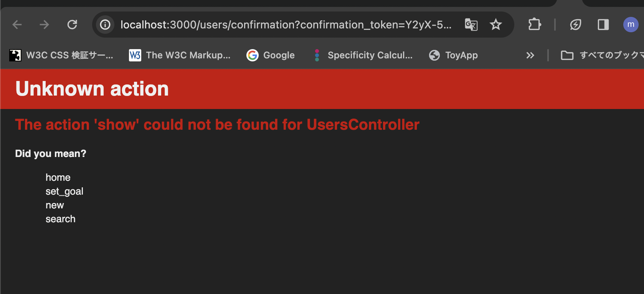Click the address bar URL
Image resolution: width=644 pixels, height=294 pixels.
286,25
